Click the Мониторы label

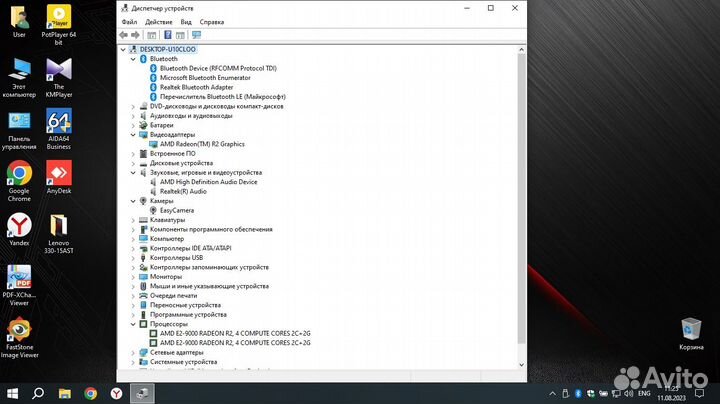(x=166, y=276)
